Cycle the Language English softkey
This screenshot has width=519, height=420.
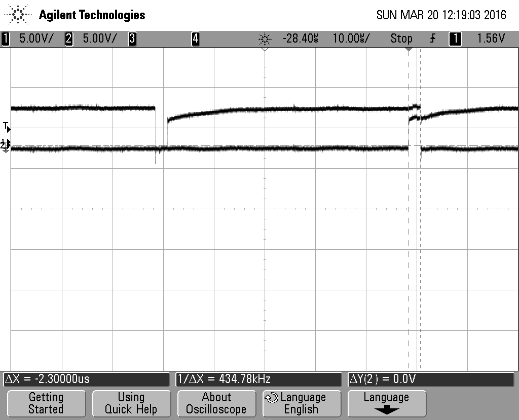click(x=301, y=403)
